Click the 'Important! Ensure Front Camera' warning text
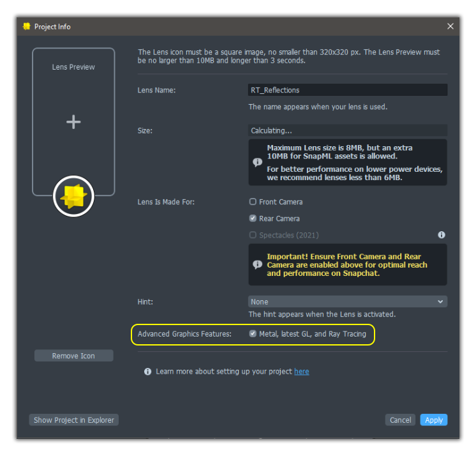 (x=347, y=264)
